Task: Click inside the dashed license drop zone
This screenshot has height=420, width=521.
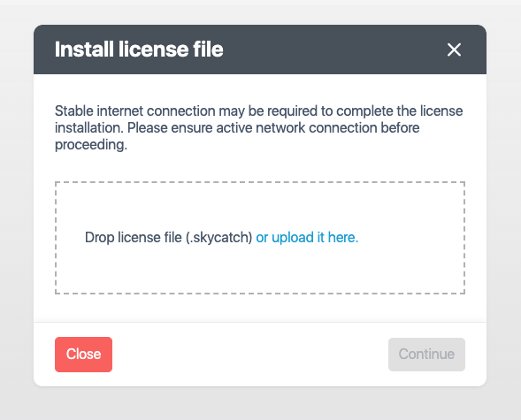Action: click(x=260, y=238)
